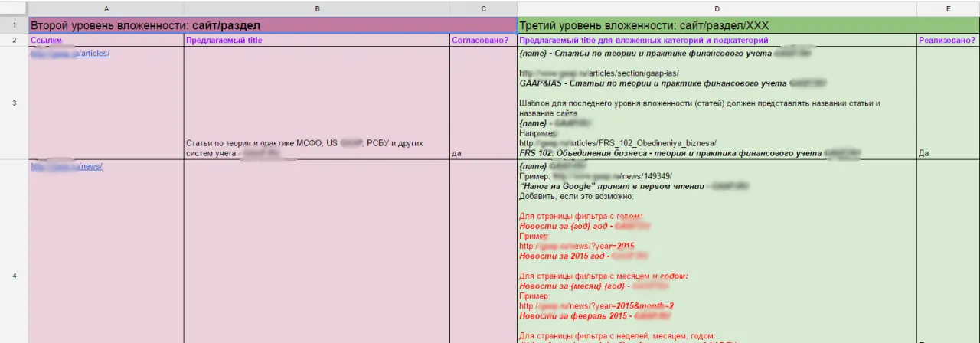Click the 'Реализовано?' header cell
Image resolution: width=980 pixels, height=343 pixels.
pyautogui.click(x=948, y=40)
